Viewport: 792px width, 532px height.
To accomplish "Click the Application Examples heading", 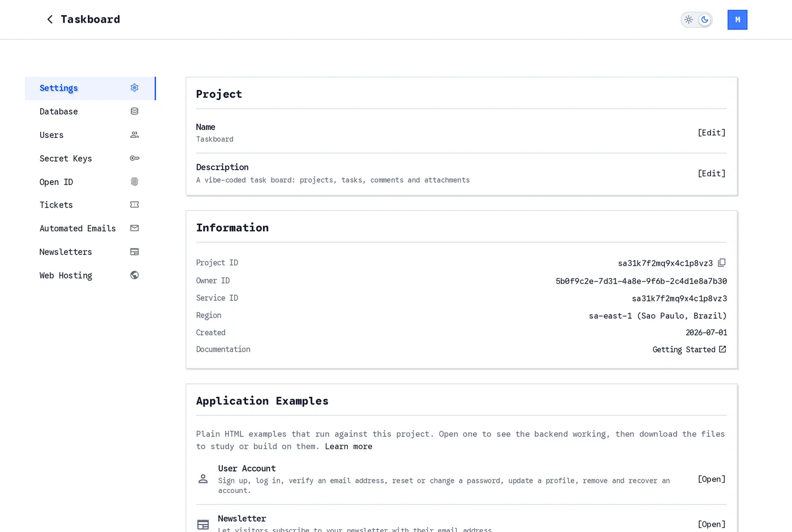I will tap(262, 401).
